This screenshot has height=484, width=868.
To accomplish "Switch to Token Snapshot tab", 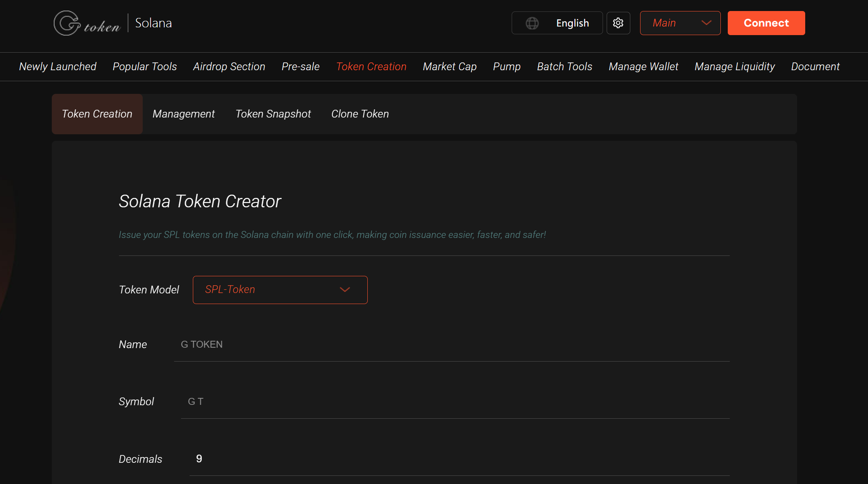I will click(273, 114).
